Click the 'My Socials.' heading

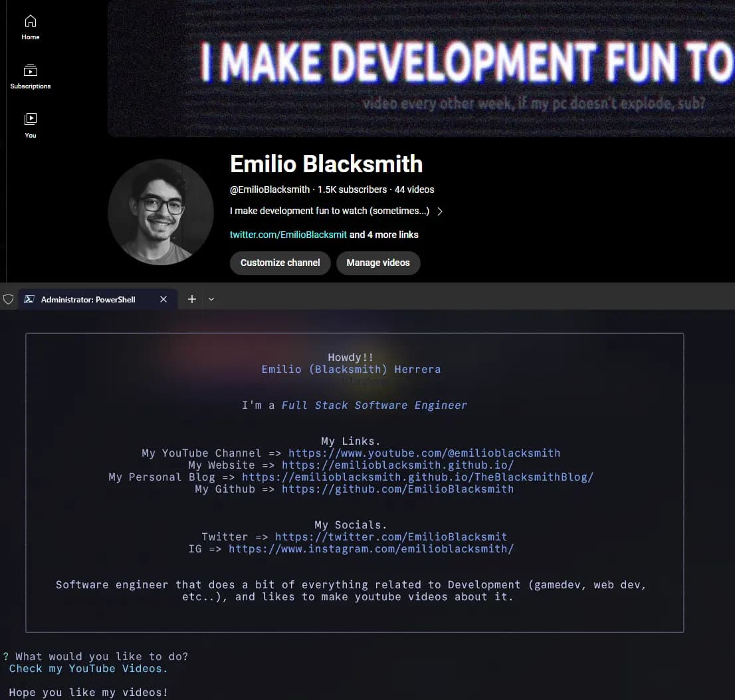[351, 525]
